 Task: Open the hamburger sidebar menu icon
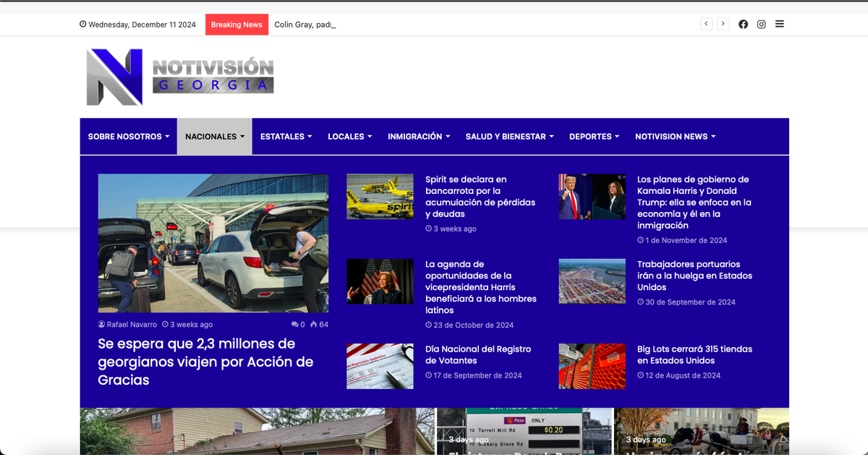pos(780,24)
